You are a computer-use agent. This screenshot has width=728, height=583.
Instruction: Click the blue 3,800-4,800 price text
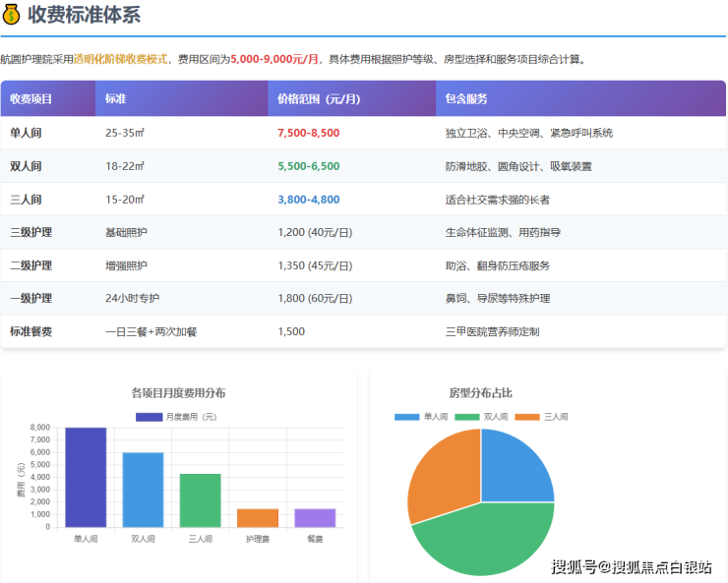308,200
